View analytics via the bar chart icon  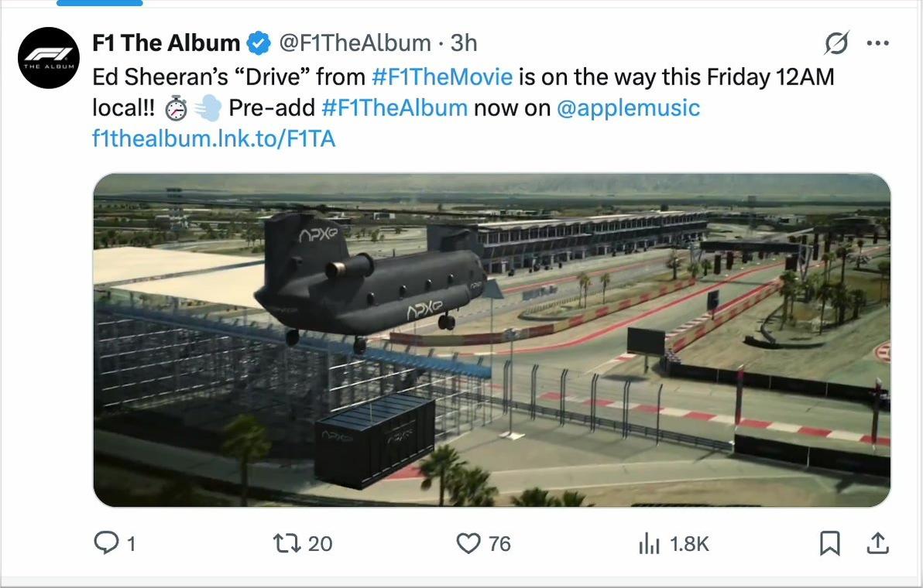649,543
